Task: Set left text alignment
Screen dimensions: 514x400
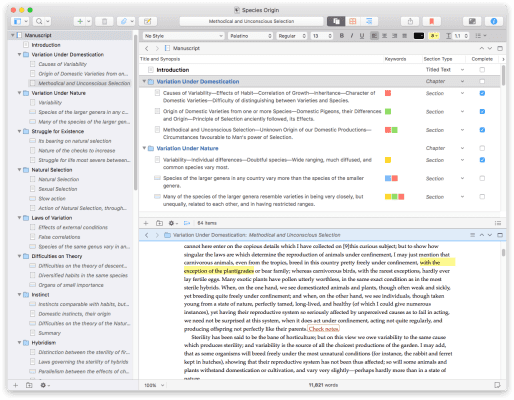Action: click(x=374, y=36)
